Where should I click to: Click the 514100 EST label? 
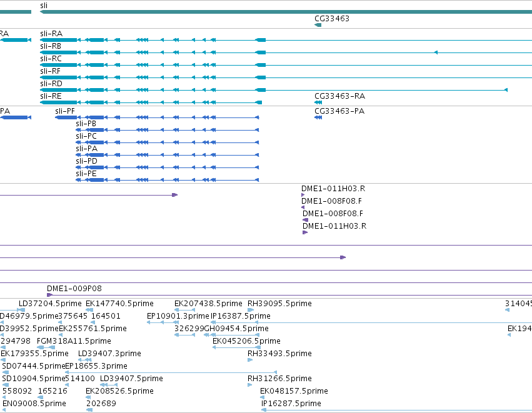[80, 379]
